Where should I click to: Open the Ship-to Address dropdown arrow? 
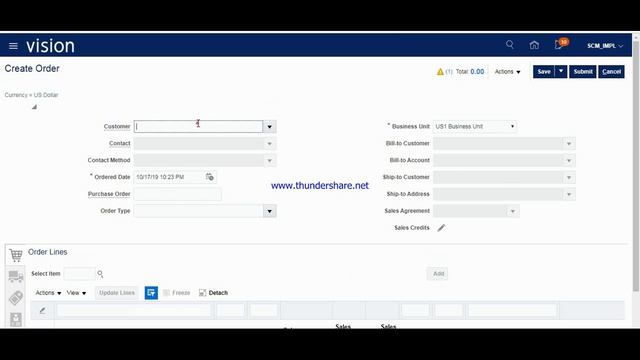[x=569, y=194]
